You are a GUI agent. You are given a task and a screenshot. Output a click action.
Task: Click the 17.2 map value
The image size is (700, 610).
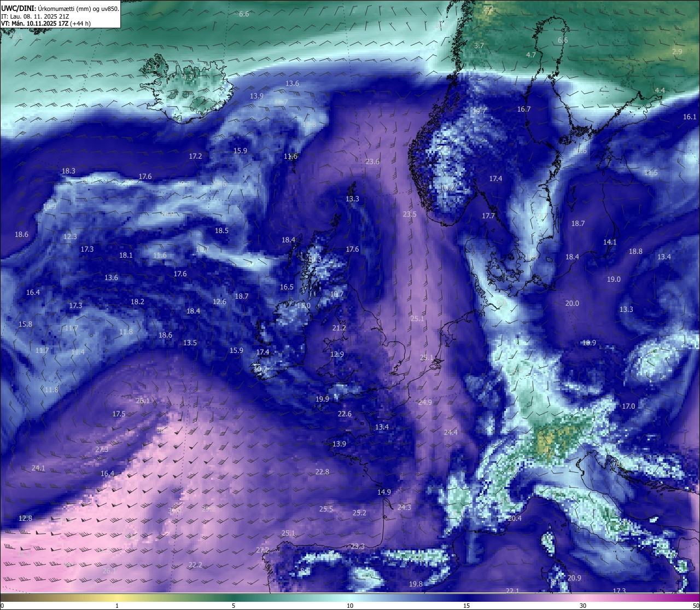coord(195,156)
